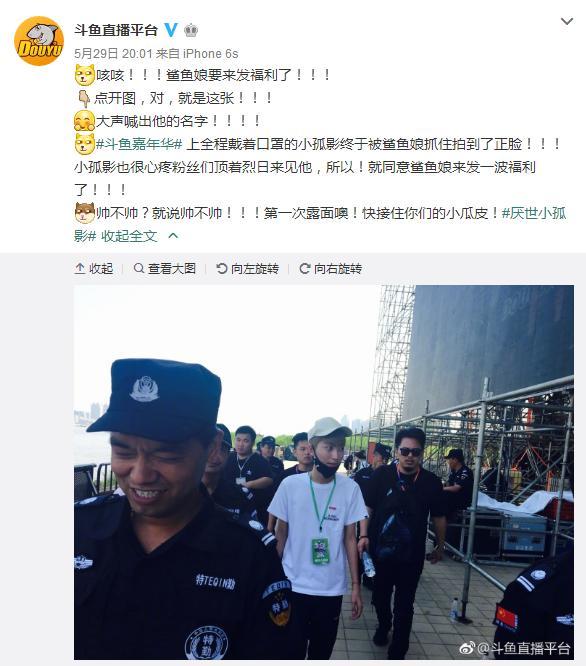Click the blue verified V badge

coord(171,30)
